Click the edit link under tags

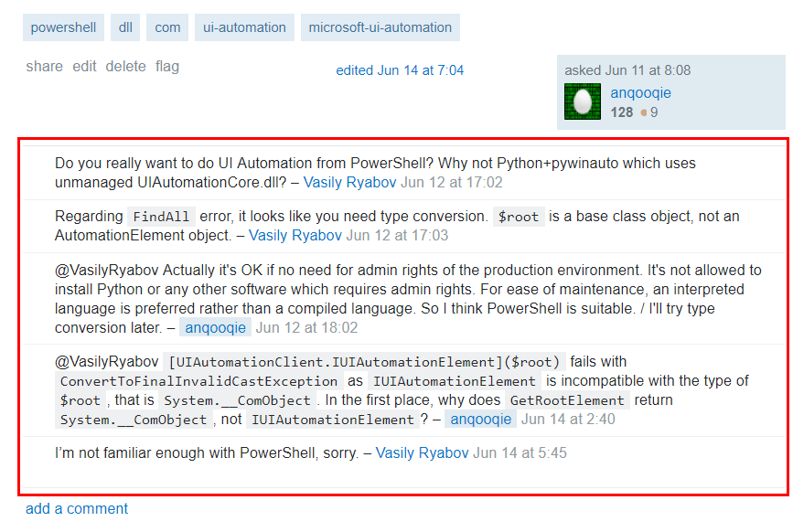tap(84, 66)
